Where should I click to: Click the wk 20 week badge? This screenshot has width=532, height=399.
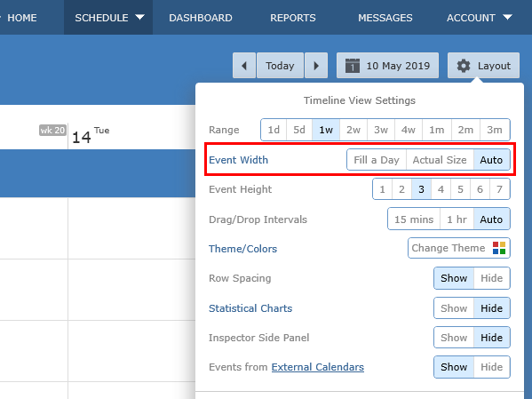pos(52,131)
